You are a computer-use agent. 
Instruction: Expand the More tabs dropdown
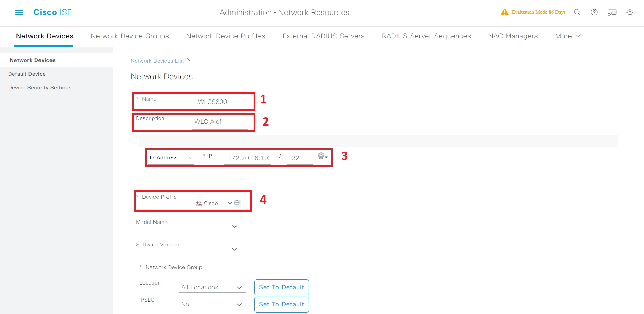point(568,36)
